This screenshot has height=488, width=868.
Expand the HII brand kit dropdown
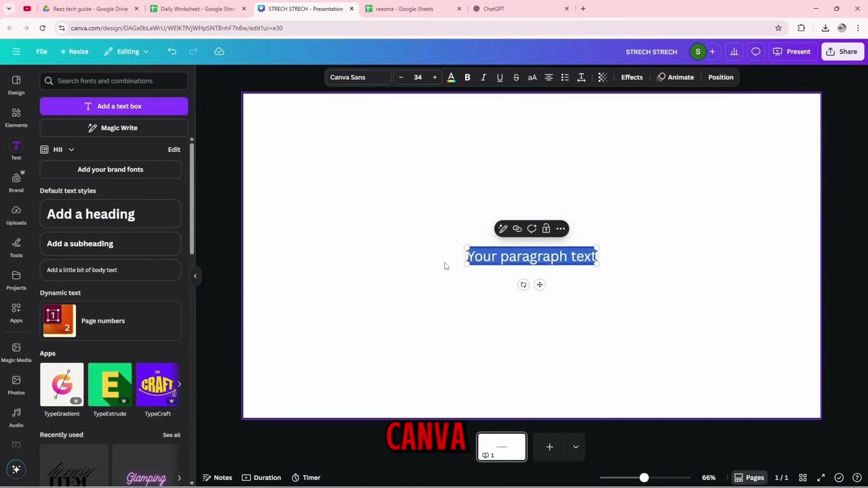[71, 150]
